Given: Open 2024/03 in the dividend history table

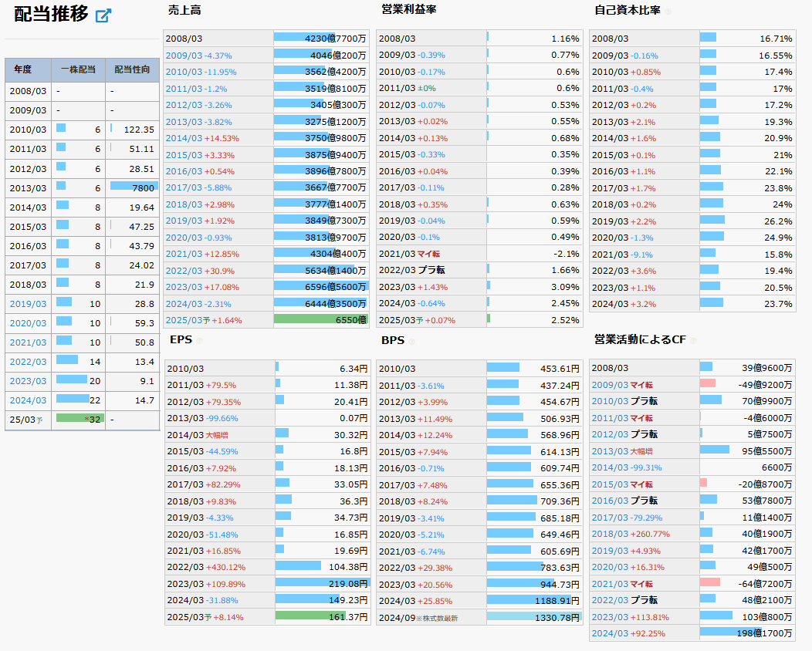Looking at the screenshot, I should (x=28, y=400).
